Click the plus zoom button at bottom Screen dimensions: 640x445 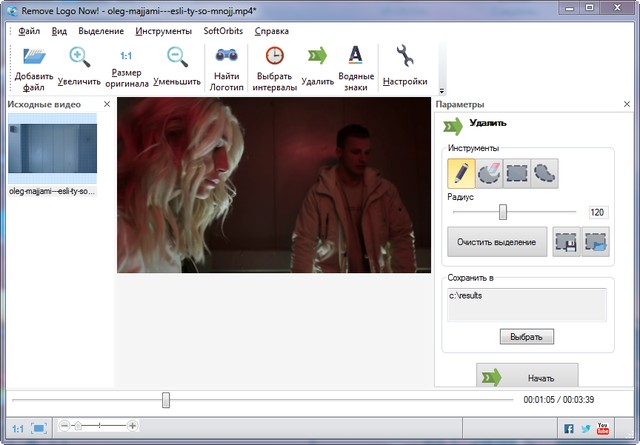click(x=132, y=426)
